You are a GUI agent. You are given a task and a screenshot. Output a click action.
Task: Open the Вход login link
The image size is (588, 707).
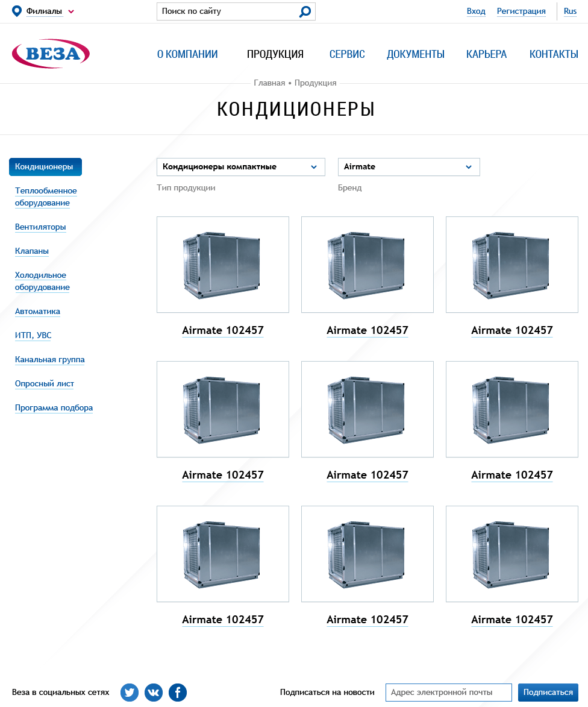click(x=476, y=11)
